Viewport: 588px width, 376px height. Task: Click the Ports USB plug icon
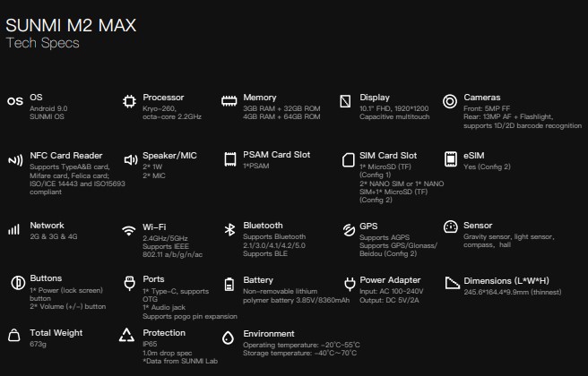[x=129, y=284]
